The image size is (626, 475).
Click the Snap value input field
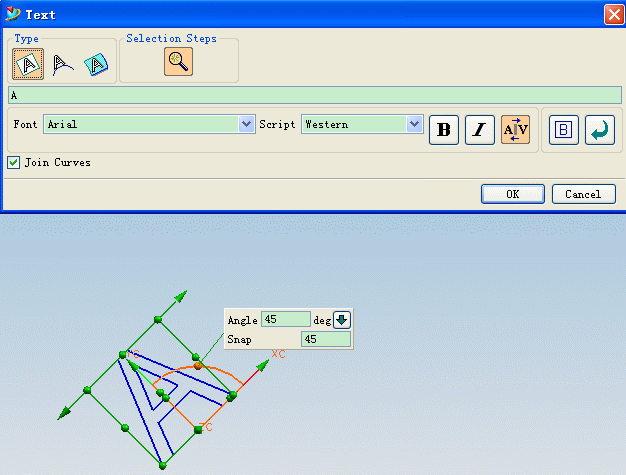[326, 339]
